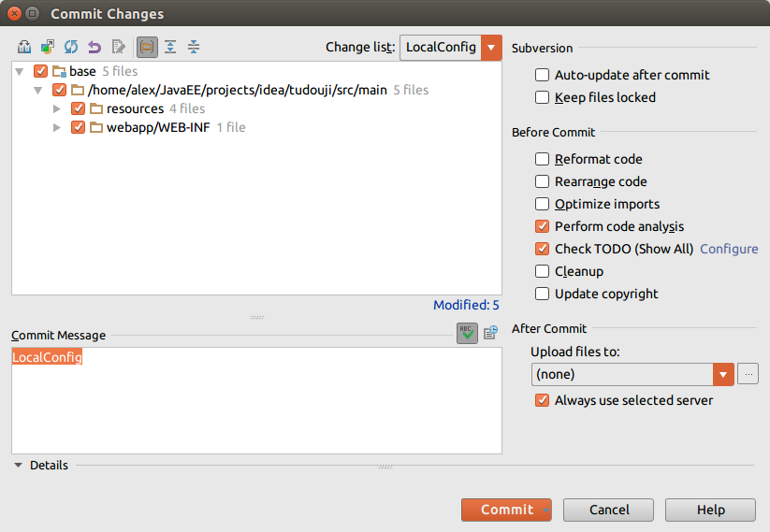This screenshot has height=532, width=770.
Task: Click the Configure link
Action: pyautogui.click(x=729, y=249)
